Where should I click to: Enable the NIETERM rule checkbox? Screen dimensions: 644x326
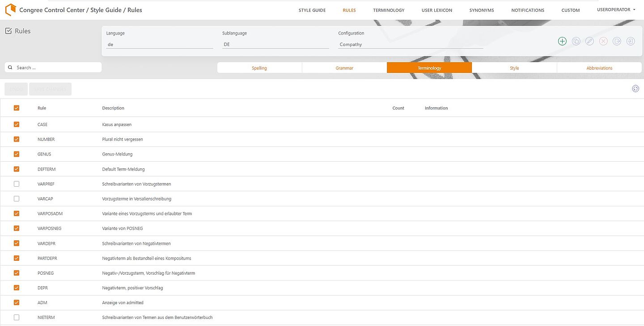coord(17,317)
